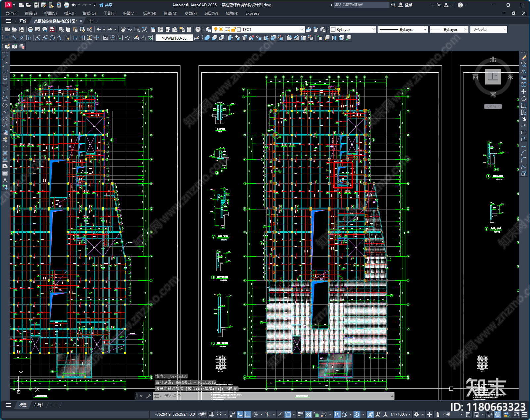Add a new layout with plus button

(54, 405)
